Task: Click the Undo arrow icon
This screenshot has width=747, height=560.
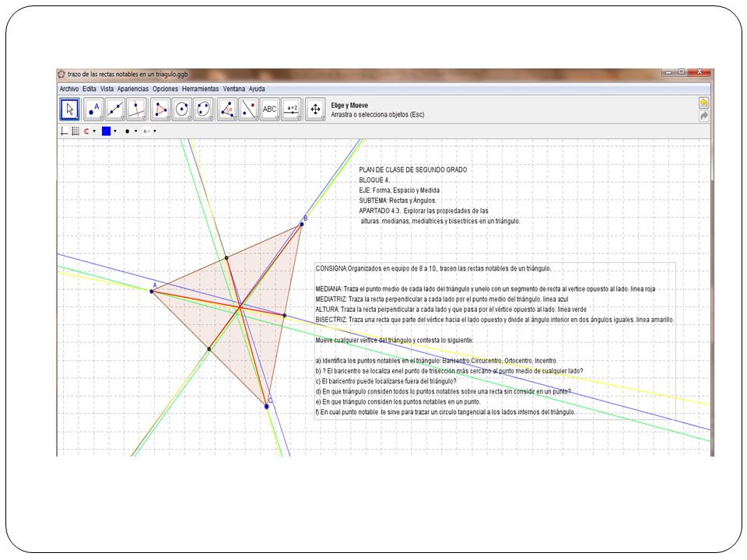Action: pos(703,103)
